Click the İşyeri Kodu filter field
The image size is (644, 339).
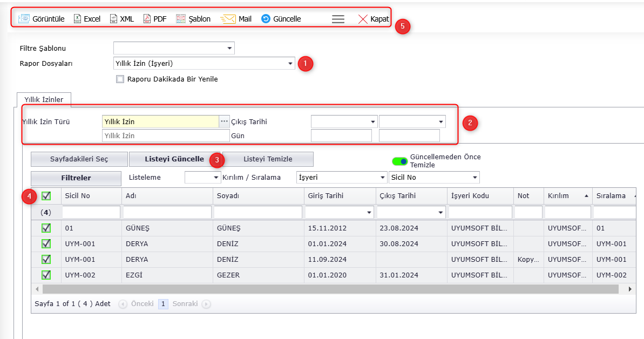480,212
